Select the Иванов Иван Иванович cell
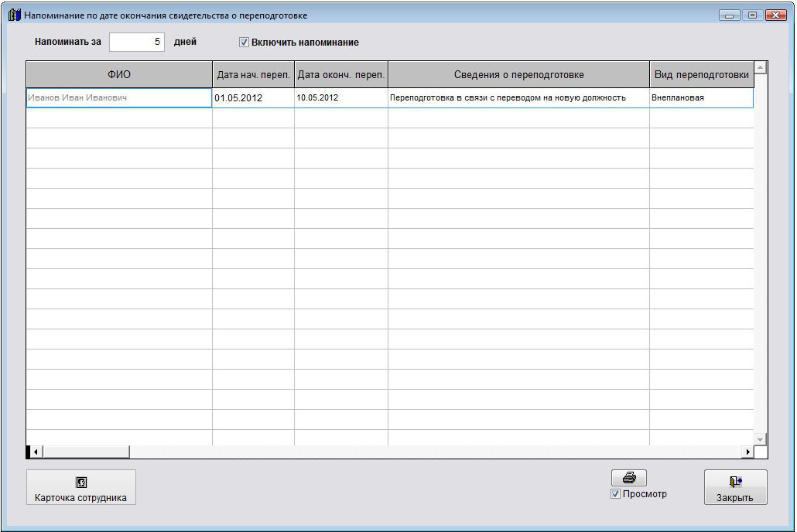Screen dimensions: 797x532 coord(119,97)
